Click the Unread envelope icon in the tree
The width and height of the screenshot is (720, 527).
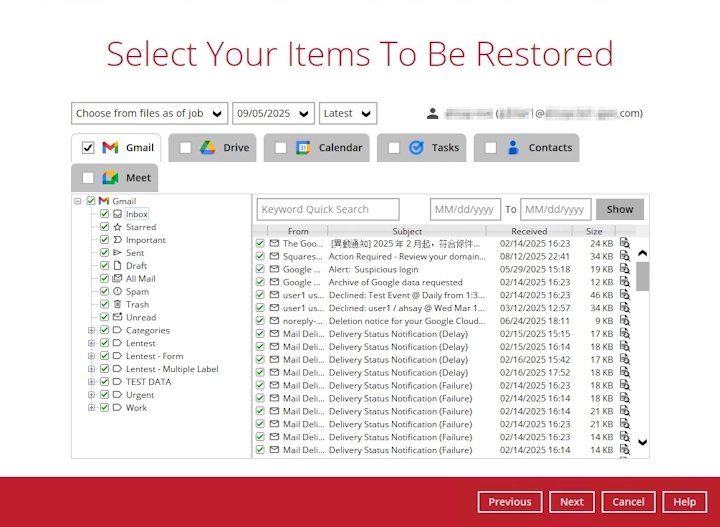tap(118, 317)
